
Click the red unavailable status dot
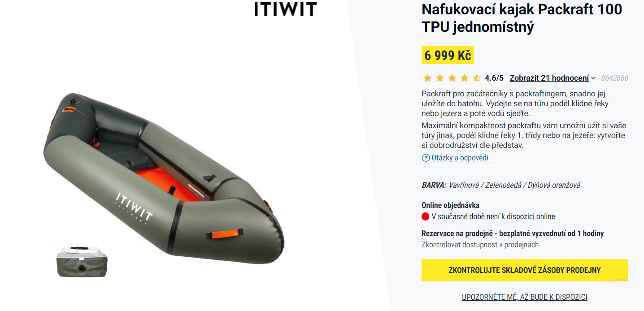[x=426, y=216]
